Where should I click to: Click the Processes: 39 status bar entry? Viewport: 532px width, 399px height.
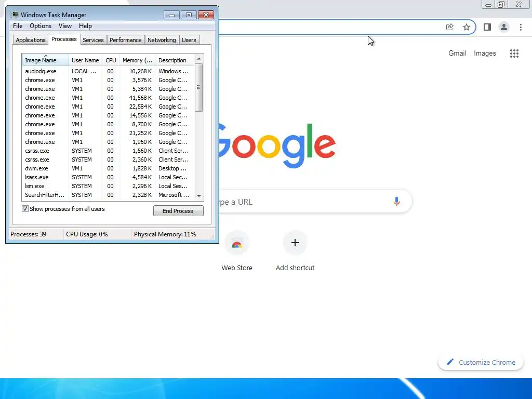[x=29, y=234]
